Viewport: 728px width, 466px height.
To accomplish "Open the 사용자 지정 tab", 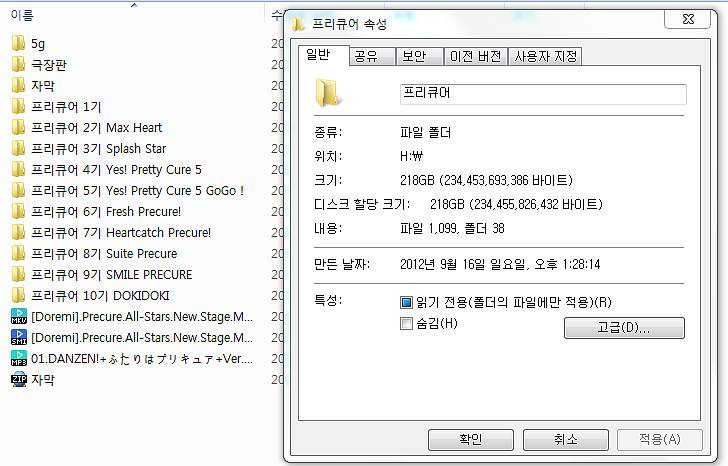I will click(x=545, y=57).
